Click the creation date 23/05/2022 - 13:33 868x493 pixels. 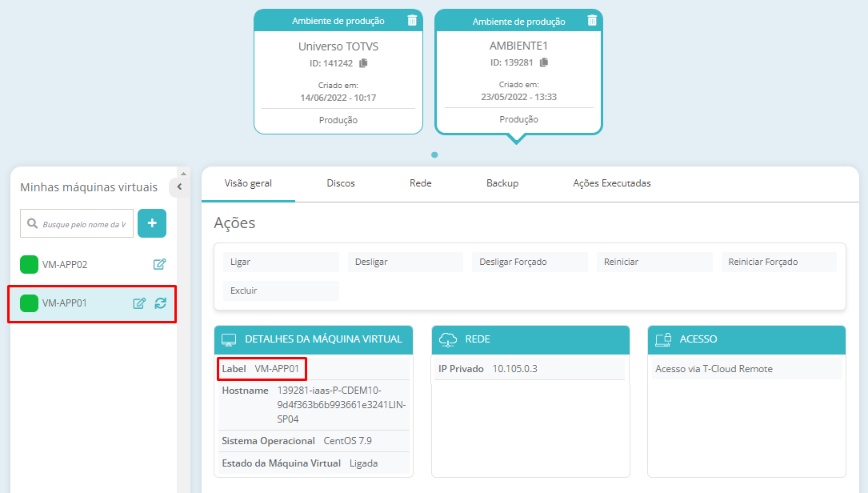[x=518, y=97]
